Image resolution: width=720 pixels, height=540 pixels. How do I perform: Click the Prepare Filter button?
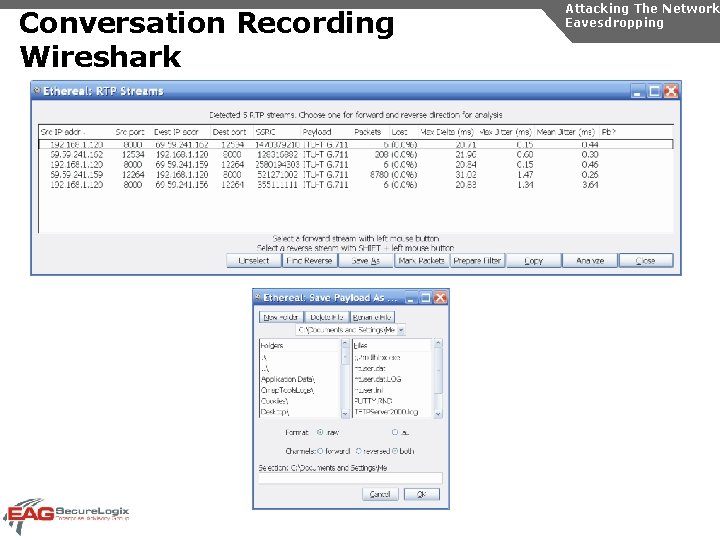[x=477, y=260]
